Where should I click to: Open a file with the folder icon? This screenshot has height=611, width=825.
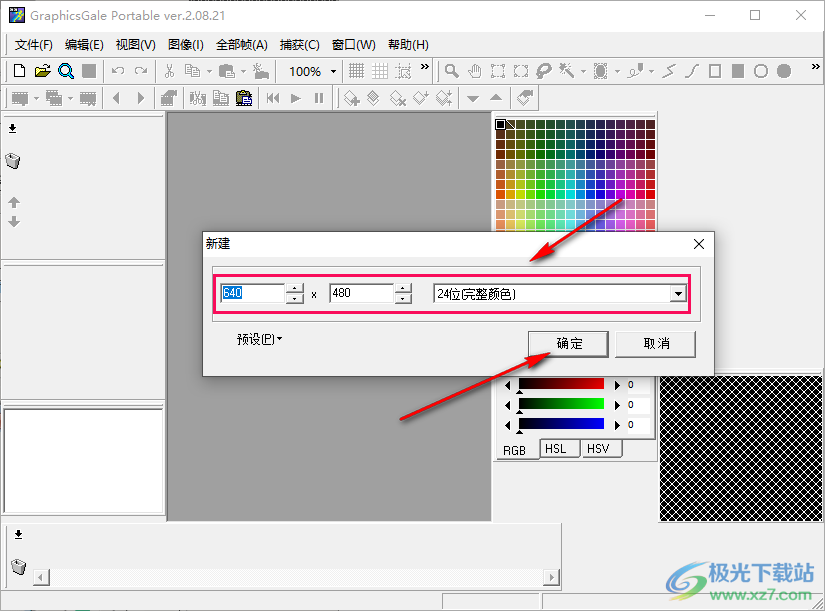pyautogui.click(x=43, y=71)
